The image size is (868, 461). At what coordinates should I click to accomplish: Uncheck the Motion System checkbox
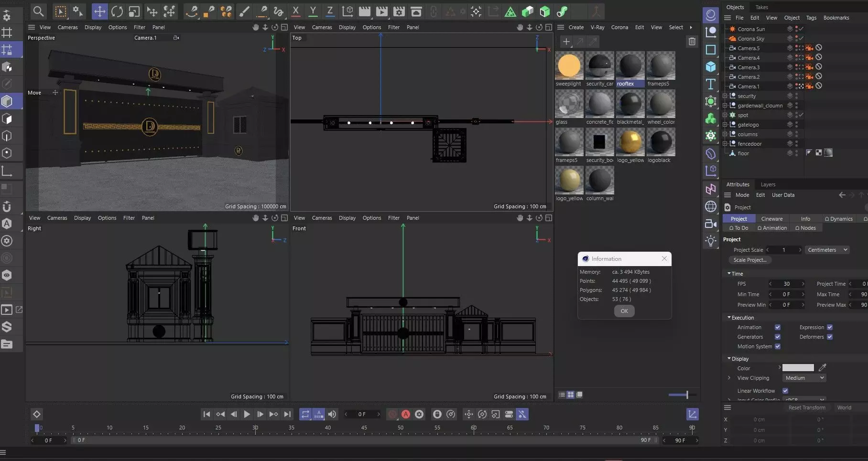pyautogui.click(x=778, y=346)
